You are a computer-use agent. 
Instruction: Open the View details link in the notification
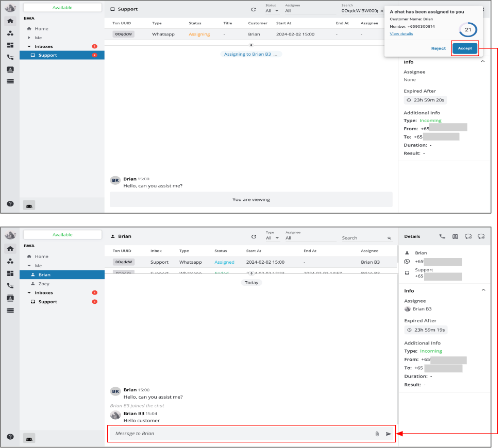(401, 33)
